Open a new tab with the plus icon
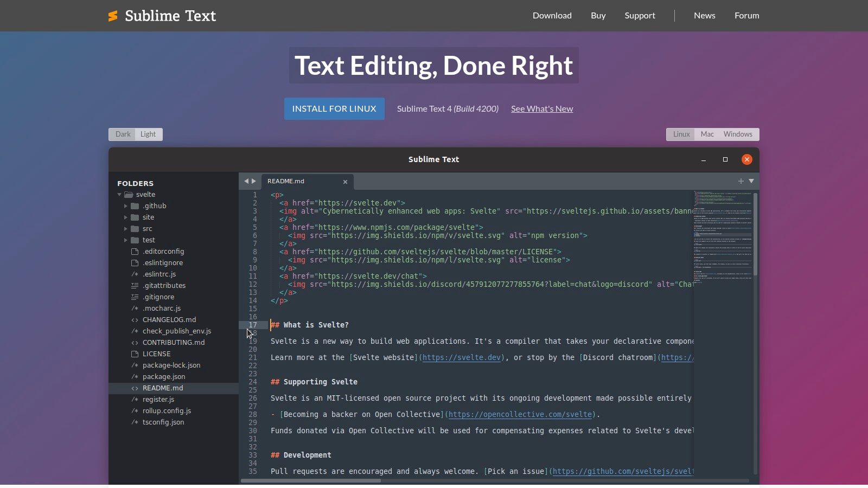868x488 pixels. click(x=741, y=181)
